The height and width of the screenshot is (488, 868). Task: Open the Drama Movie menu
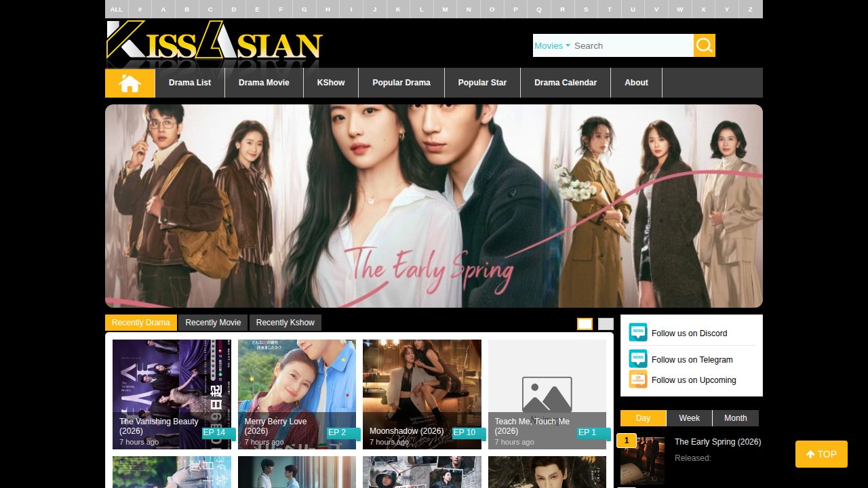tap(264, 83)
